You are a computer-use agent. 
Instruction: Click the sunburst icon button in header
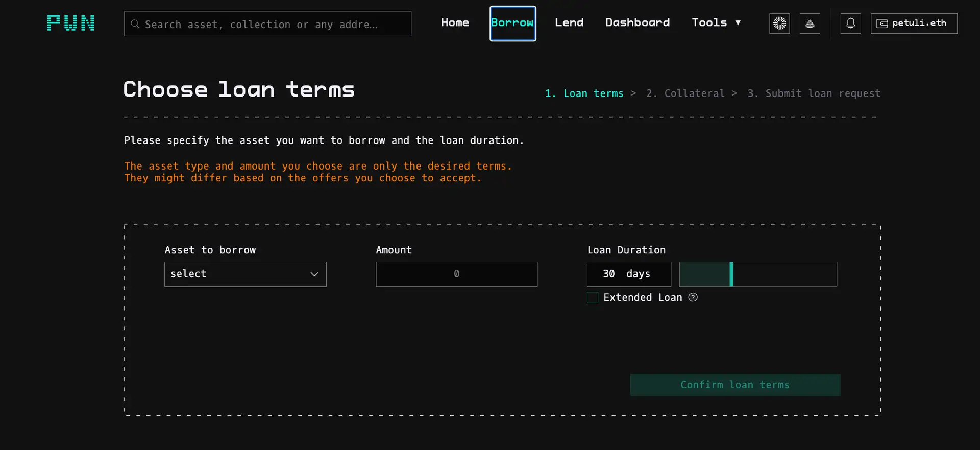(x=779, y=23)
